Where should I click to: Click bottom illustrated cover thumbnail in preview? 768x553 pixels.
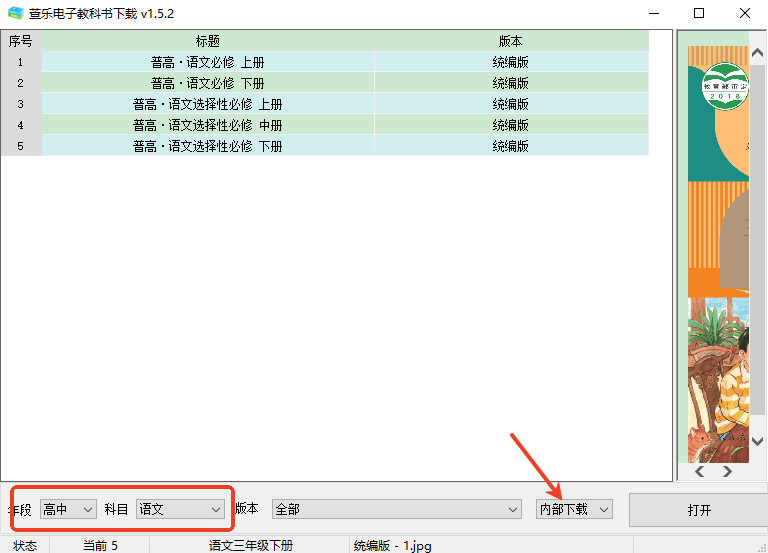(718, 380)
